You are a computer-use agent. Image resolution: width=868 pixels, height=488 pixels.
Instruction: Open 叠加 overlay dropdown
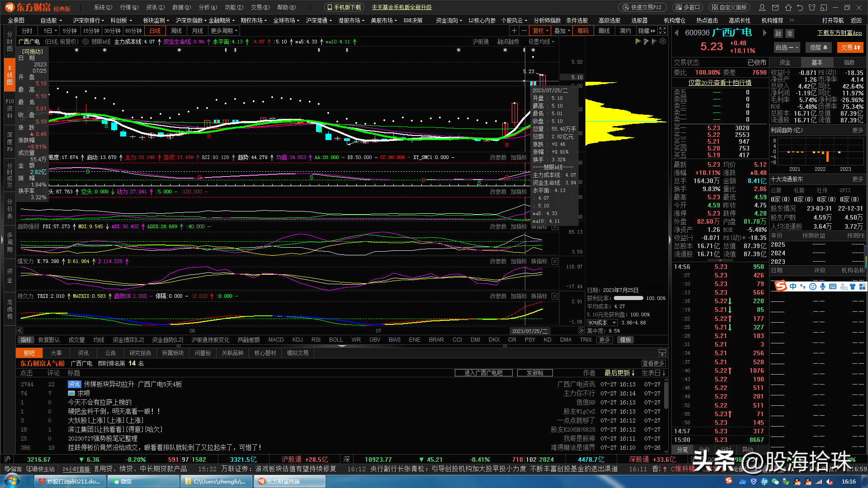click(x=562, y=31)
